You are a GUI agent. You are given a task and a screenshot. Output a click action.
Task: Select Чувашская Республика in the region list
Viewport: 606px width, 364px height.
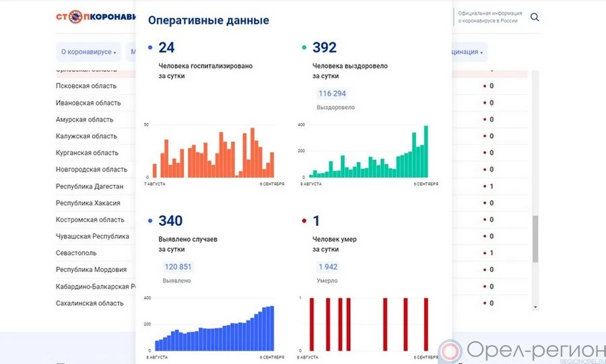coord(92,236)
